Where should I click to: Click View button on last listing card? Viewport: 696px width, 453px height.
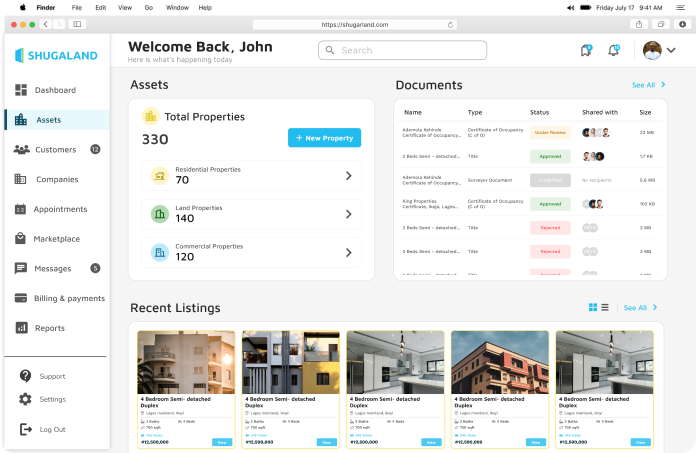tap(641, 442)
